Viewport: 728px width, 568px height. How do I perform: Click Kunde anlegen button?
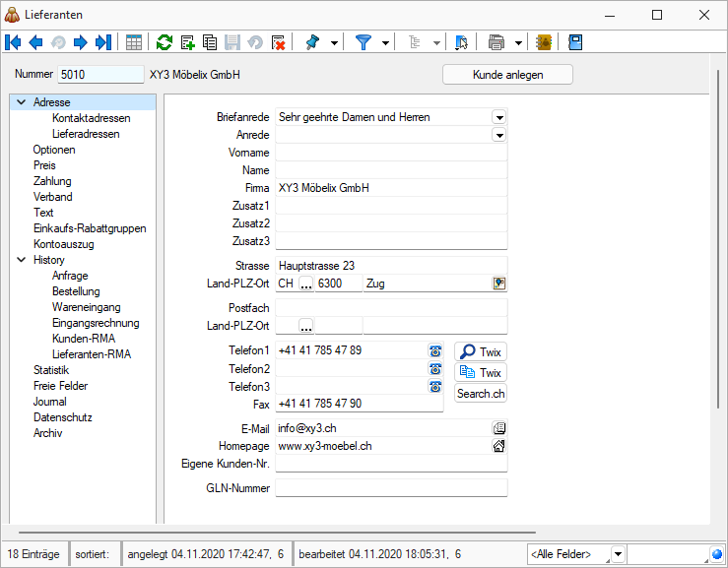pos(507,75)
